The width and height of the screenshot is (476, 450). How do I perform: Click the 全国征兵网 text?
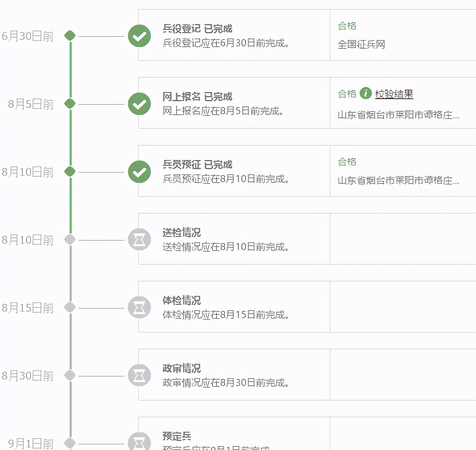point(361,44)
